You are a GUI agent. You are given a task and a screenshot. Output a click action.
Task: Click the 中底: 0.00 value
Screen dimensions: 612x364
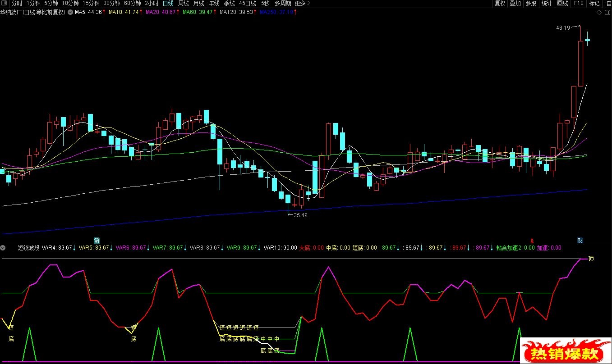click(338, 248)
